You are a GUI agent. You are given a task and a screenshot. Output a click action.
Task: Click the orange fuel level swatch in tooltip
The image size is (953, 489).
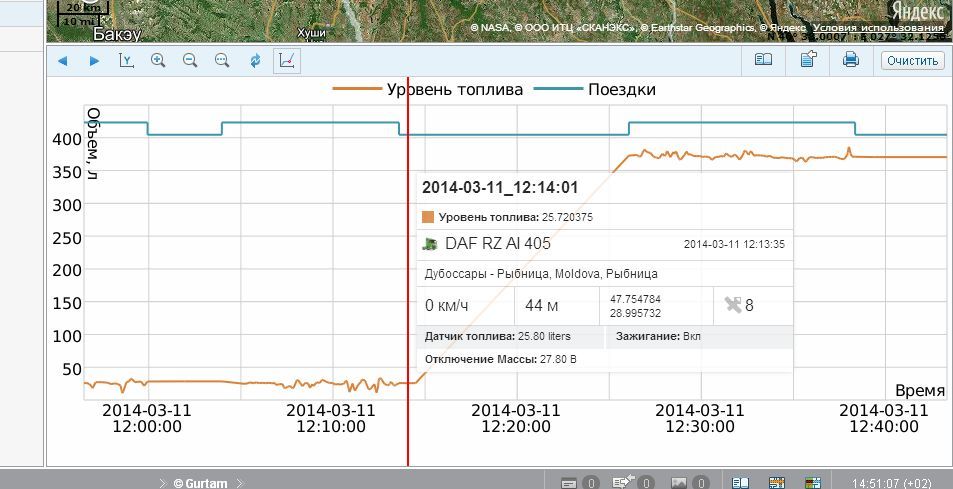(x=428, y=217)
